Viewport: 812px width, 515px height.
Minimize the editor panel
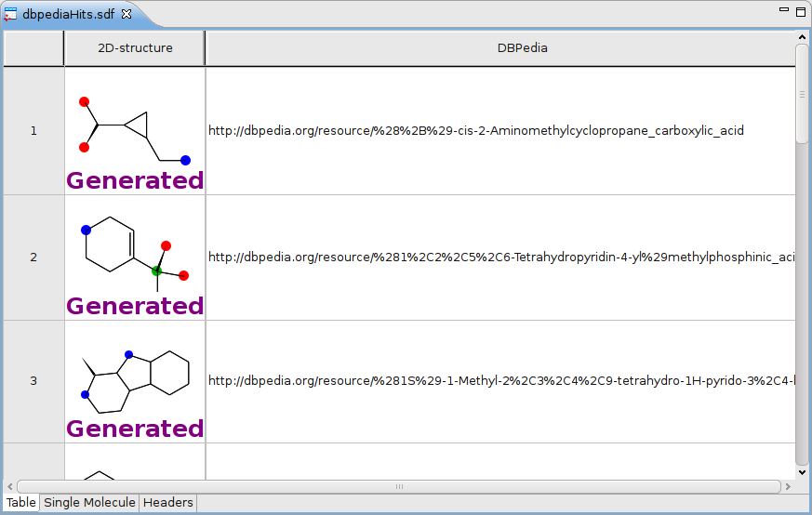[x=783, y=12]
